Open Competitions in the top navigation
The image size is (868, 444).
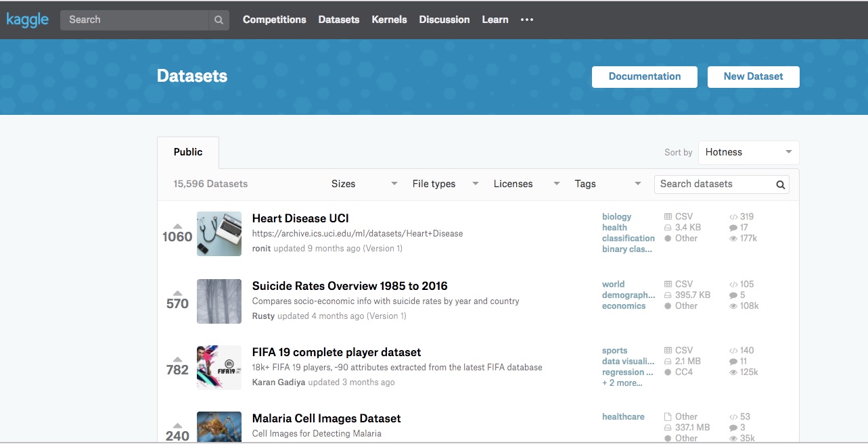click(x=274, y=20)
